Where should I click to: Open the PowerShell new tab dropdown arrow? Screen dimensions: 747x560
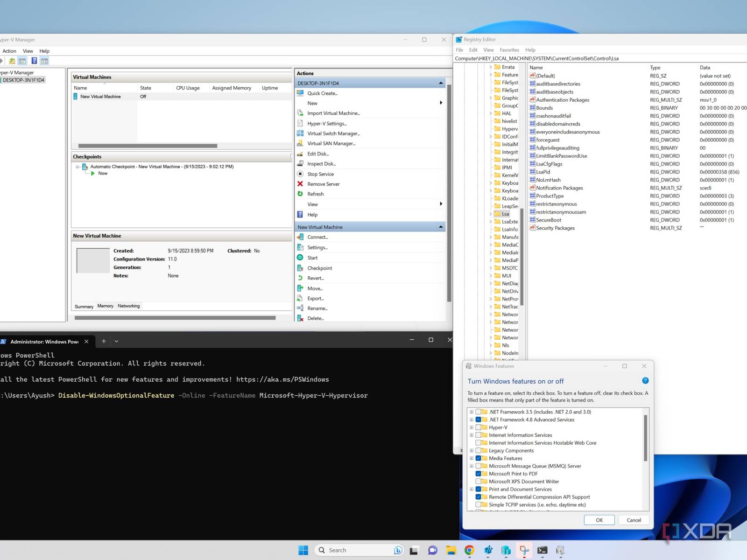(x=116, y=341)
